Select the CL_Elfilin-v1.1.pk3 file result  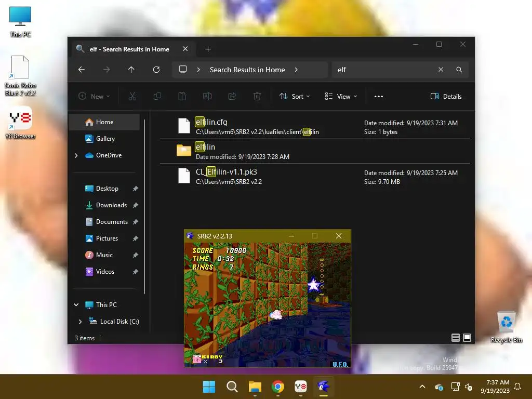coord(315,177)
